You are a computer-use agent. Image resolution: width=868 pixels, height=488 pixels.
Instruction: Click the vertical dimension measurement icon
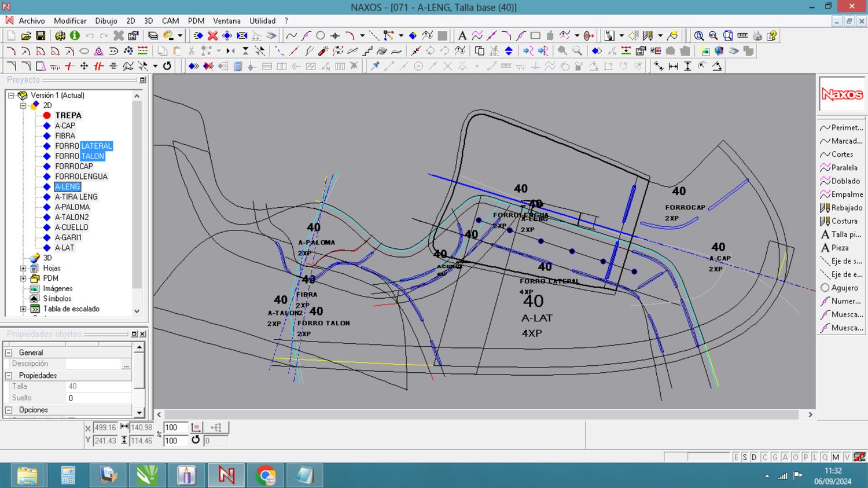687,66
